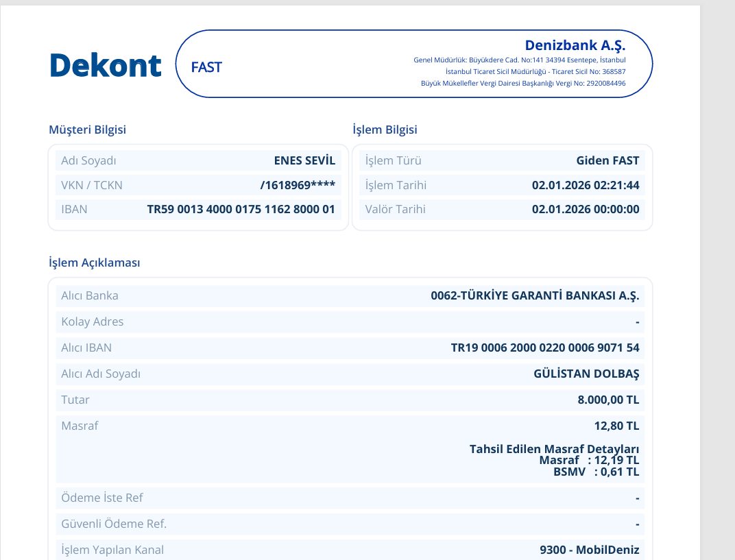Screen dimensions: 735x560
Task: Select the masked ID /1618969****
Action: coord(298,185)
